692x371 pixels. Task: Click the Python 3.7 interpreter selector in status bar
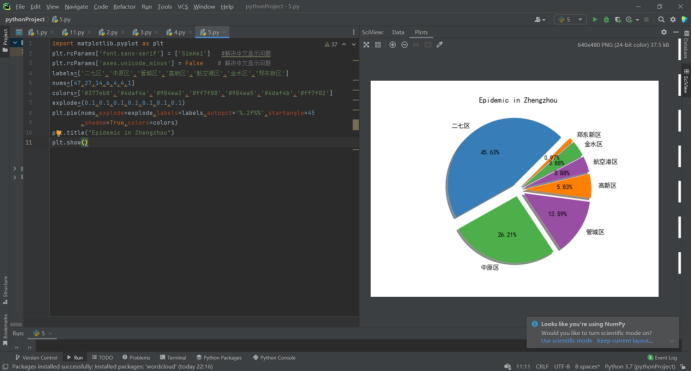click(640, 367)
